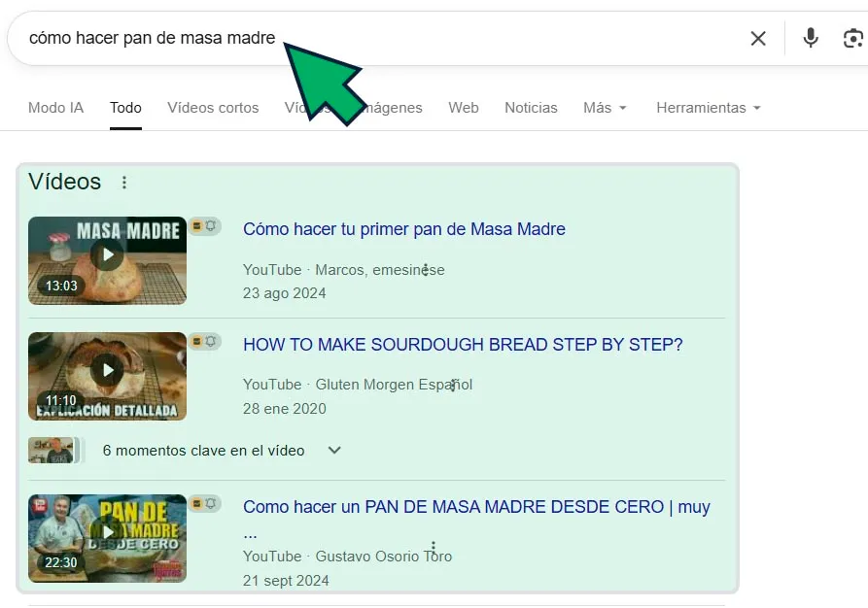The image size is (868, 608).
Task: Open the video Cómo hacer tu primer pan de Masa Madre
Action: pos(405,229)
